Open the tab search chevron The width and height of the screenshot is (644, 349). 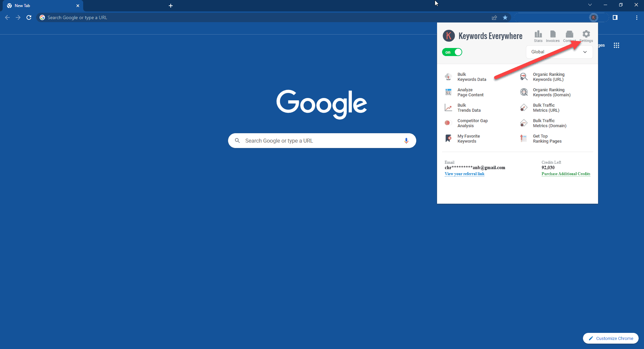[x=590, y=5]
